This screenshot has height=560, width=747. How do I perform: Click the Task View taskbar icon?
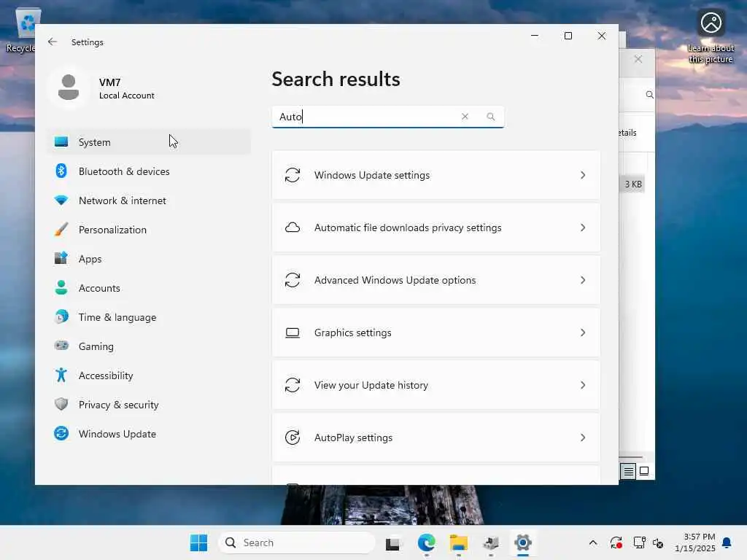tap(393, 543)
